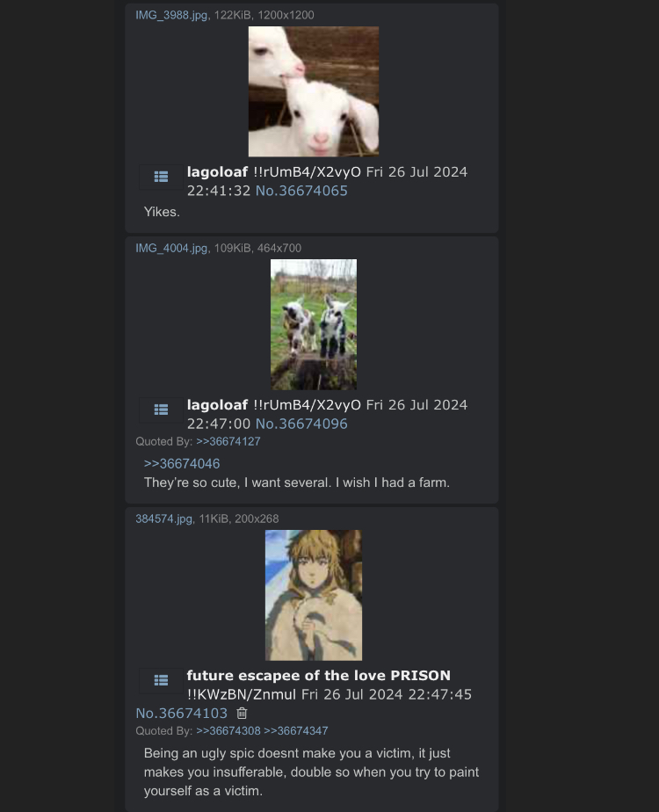Open the 384574.jpg file link

[163, 518]
